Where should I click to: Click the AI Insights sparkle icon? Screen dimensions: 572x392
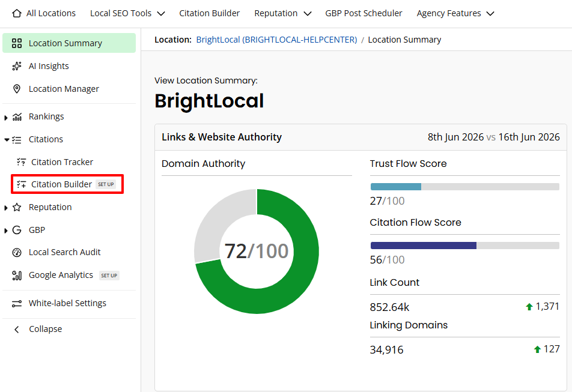pyautogui.click(x=17, y=66)
